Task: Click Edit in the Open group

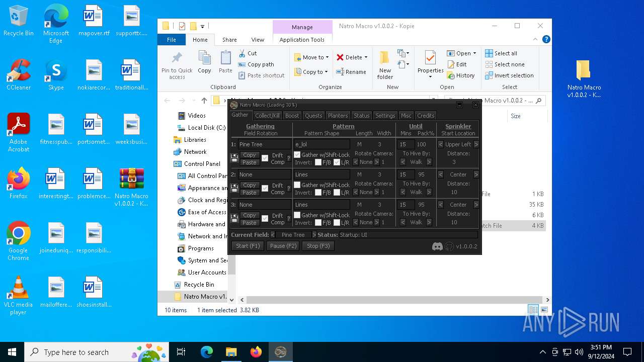Action: click(x=457, y=64)
